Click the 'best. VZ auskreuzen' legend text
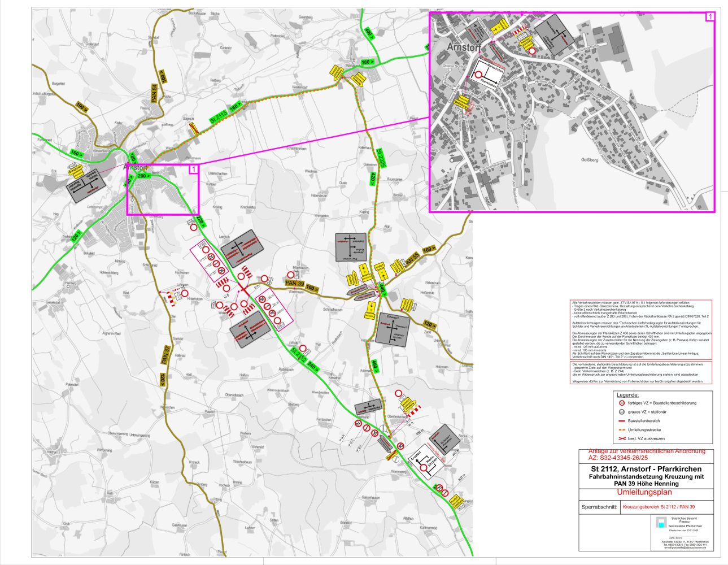The width and height of the screenshot is (728, 565). (x=647, y=438)
